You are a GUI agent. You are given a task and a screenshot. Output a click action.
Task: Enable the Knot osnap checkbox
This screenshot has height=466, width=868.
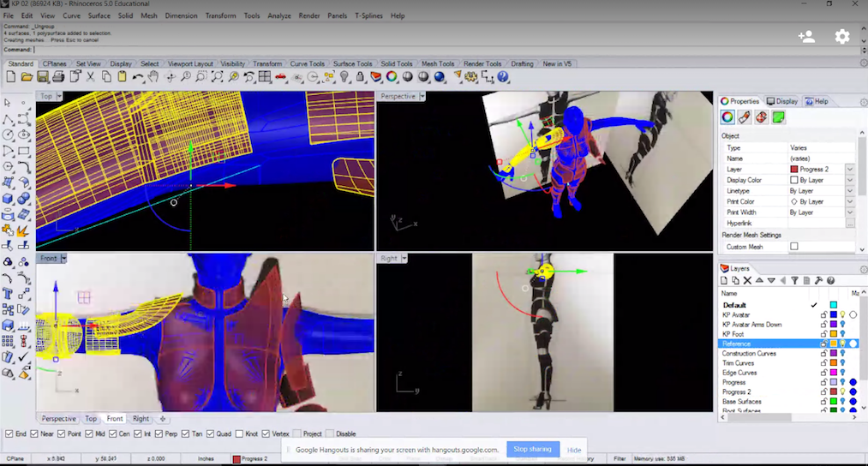click(x=239, y=434)
